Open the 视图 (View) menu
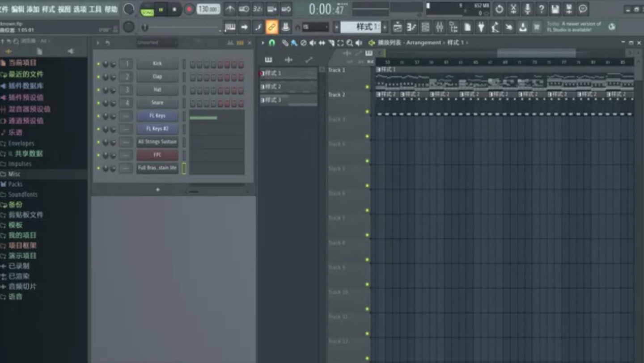Viewport: 644px width, 363px height. pyautogui.click(x=64, y=9)
